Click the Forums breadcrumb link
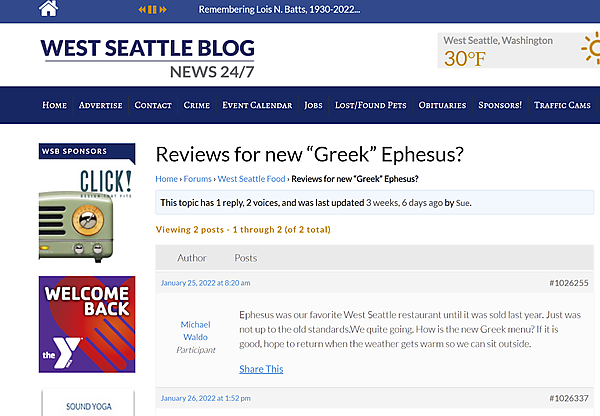Screen dimensions: 600x416 pyautogui.click(x=198, y=179)
